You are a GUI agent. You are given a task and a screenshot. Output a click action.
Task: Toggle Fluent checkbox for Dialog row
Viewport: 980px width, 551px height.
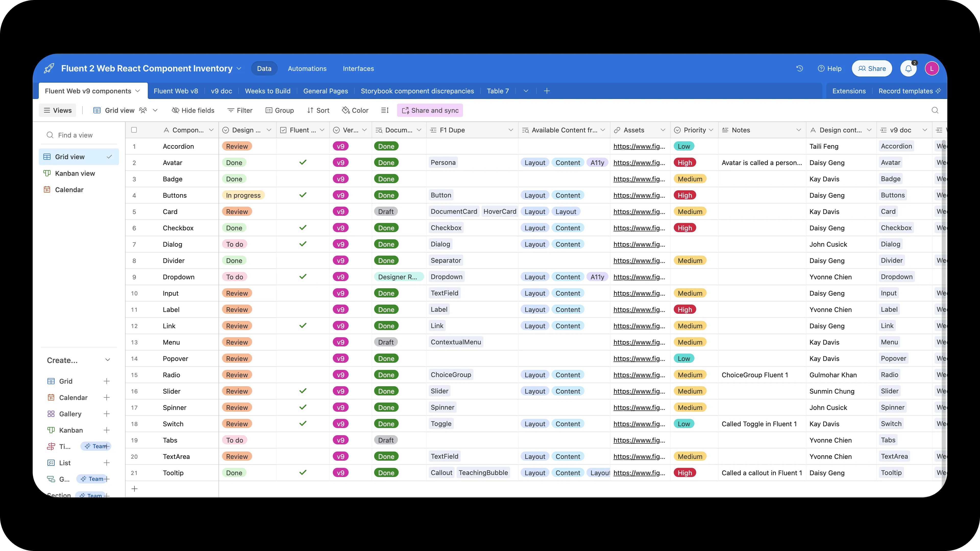point(303,244)
